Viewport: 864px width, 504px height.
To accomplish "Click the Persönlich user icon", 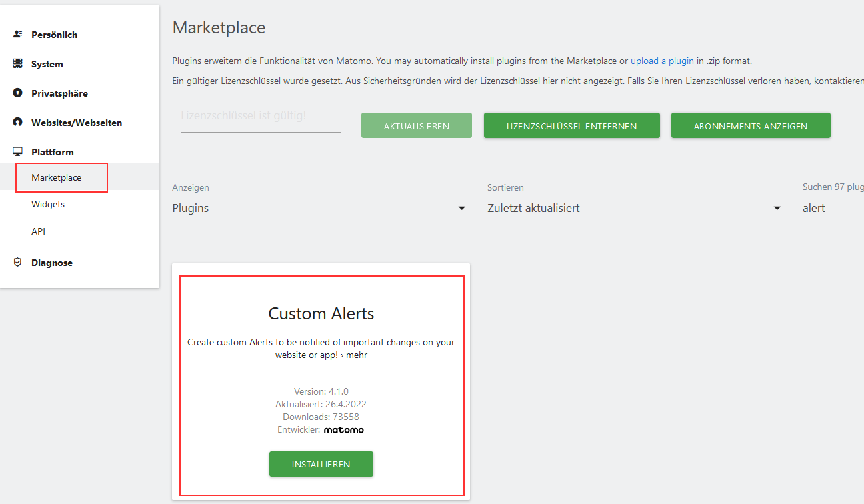I will [x=18, y=34].
